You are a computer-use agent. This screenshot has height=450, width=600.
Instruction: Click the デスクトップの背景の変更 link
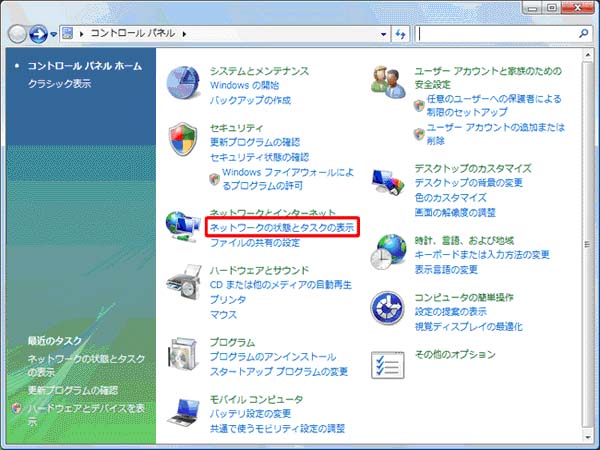pyautogui.click(x=468, y=183)
